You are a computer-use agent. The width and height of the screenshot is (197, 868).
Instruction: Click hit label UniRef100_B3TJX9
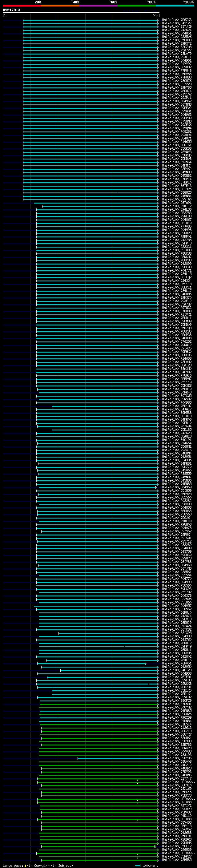[177, 26]
